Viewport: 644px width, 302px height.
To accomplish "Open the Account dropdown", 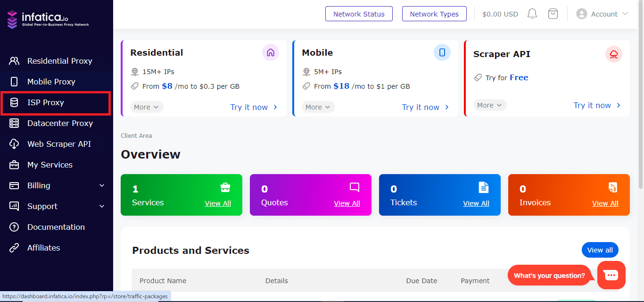I will [602, 14].
